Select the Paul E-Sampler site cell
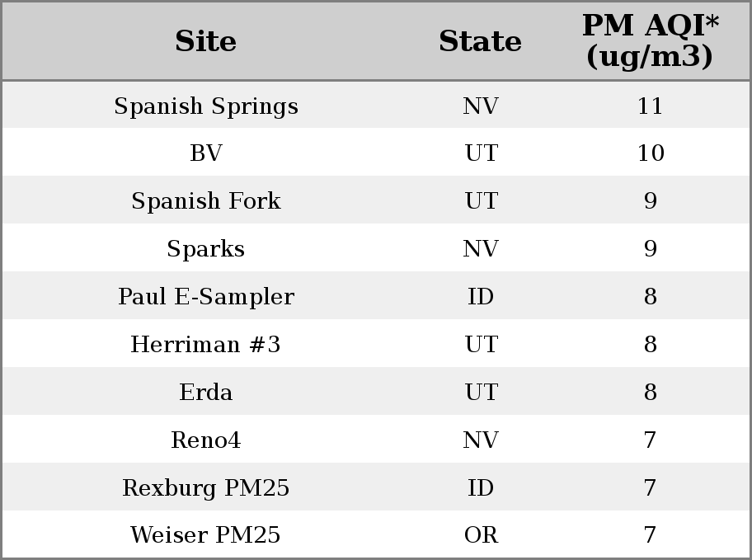The height and width of the screenshot is (560, 752). [206, 297]
